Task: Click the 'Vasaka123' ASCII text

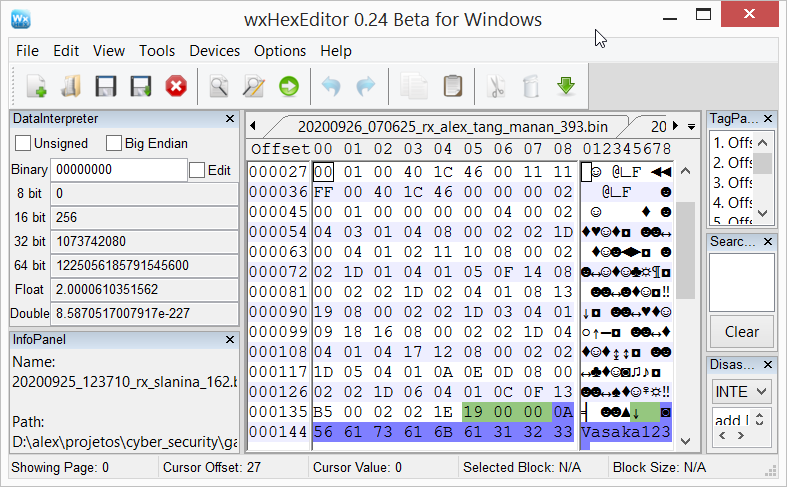Action: coord(626,432)
